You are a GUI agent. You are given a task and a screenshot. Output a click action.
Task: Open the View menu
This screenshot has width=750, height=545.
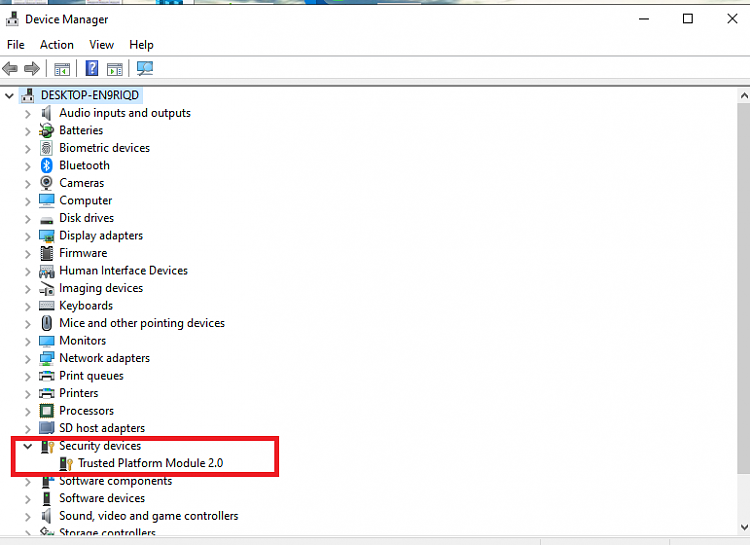click(101, 44)
